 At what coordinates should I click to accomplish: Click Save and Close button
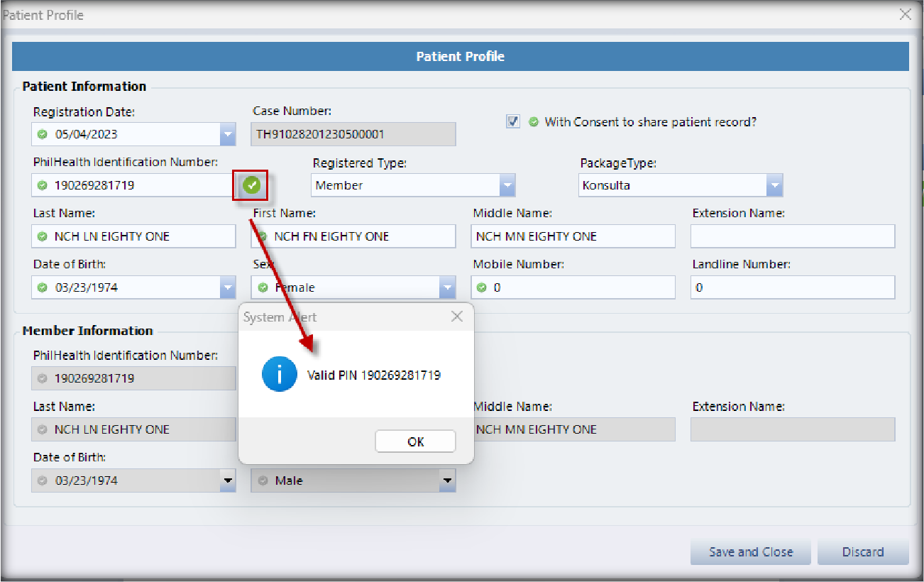coord(751,551)
